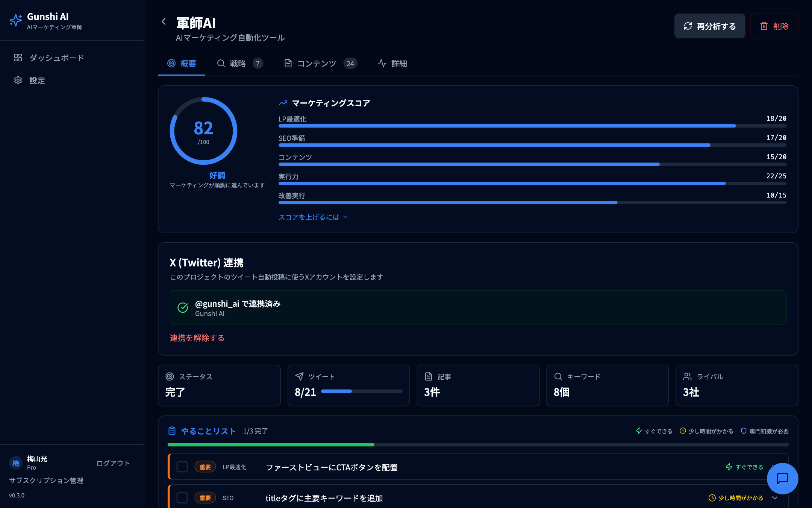Click the 再分析する button
The width and height of the screenshot is (812, 508).
click(710, 26)
